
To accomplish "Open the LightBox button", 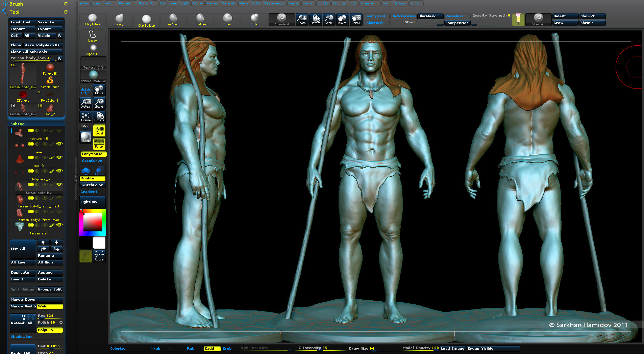I will (x=93, y=202).
